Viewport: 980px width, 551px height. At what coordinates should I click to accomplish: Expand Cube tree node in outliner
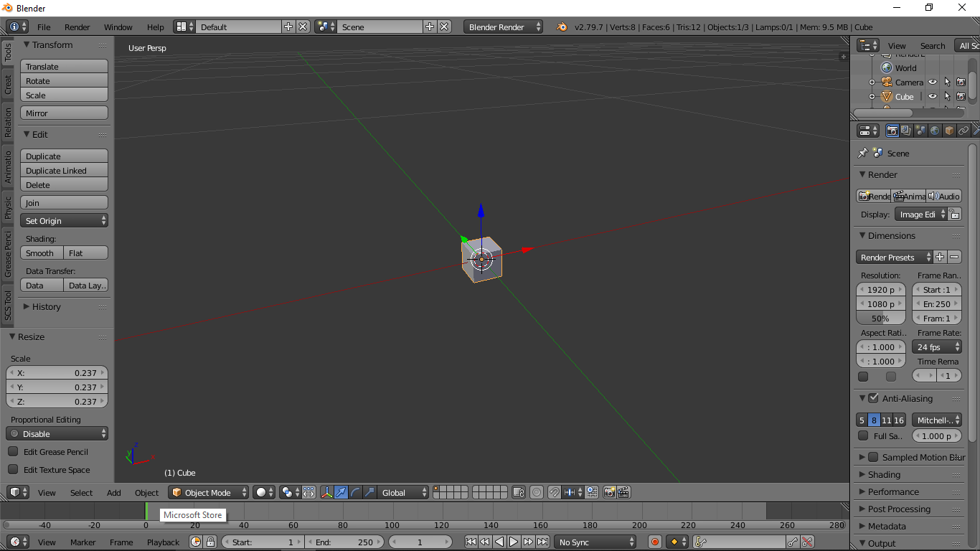(872, 96)
